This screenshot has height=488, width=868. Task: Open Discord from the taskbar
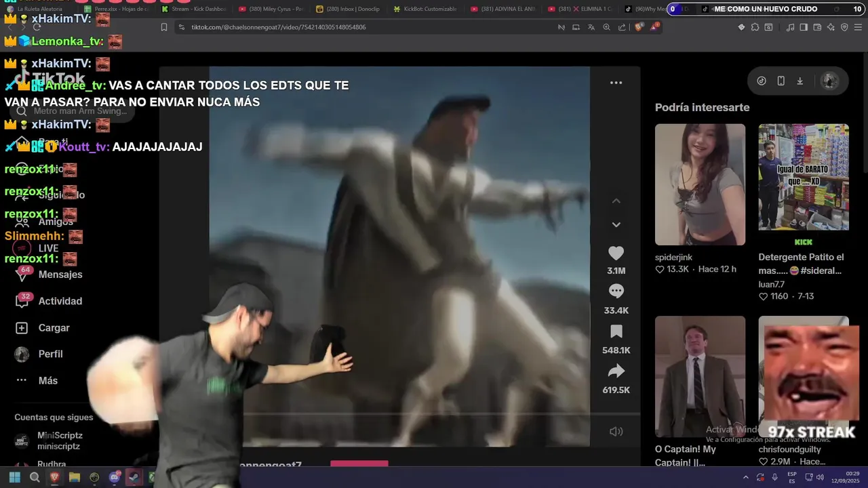pos(115,477)
